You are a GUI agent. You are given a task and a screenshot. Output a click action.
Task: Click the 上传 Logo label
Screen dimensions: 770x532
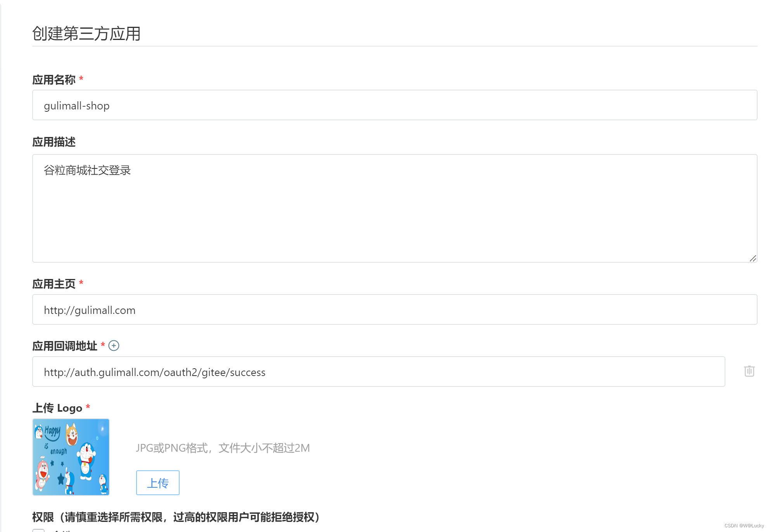[57, 408]
